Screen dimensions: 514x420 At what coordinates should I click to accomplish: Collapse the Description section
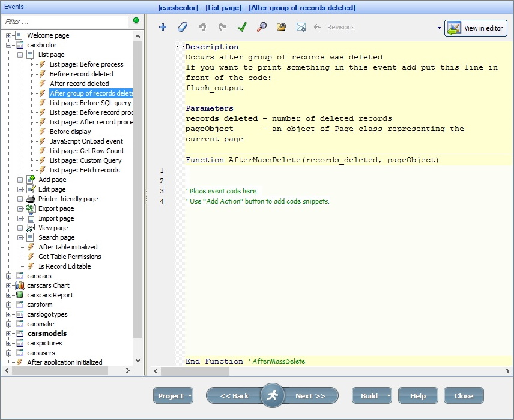(x=180, y=47)
